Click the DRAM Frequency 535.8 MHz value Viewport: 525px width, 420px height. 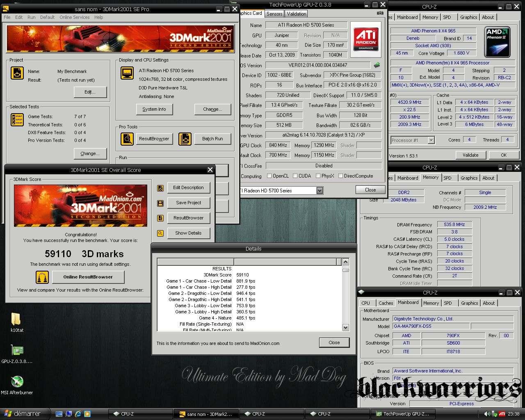(454, 224)
